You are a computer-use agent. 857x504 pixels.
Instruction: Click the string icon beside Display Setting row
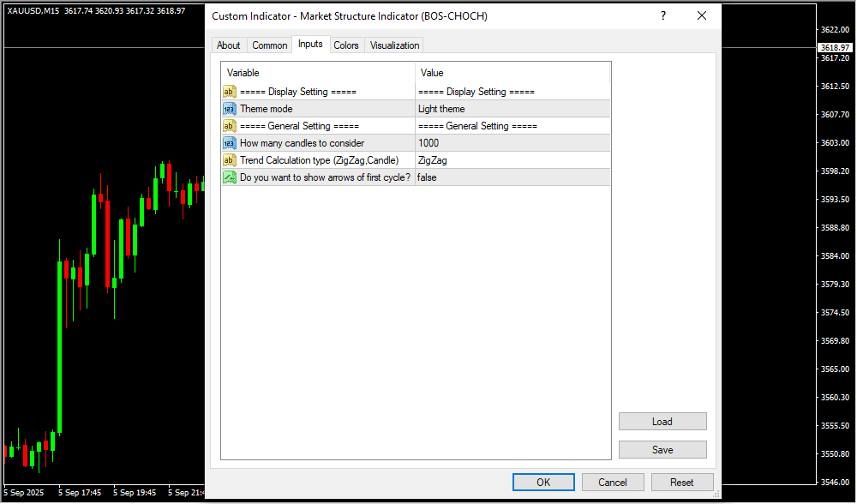(230, 92)
